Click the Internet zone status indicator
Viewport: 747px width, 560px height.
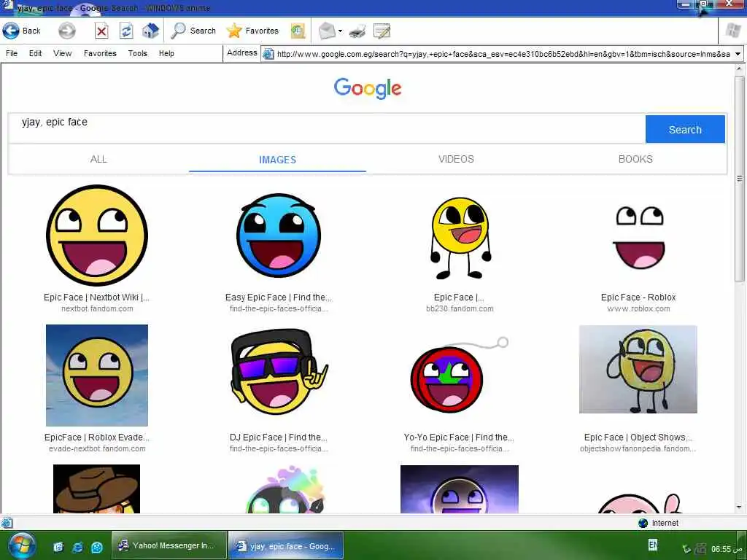click(658, 523)
